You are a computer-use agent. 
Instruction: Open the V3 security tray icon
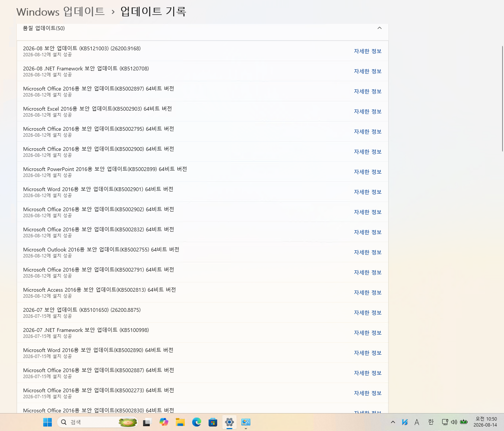click(405, 422)
